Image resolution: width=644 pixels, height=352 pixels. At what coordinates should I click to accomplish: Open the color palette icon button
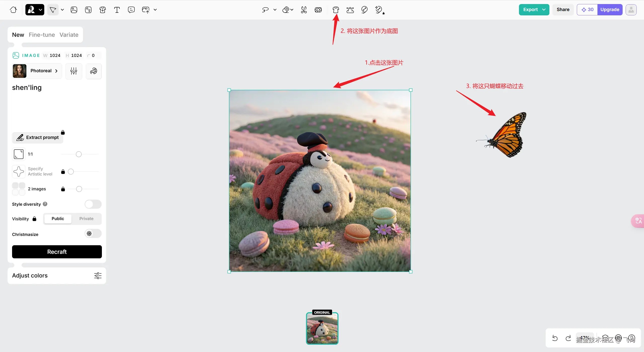tap(94, 71)
